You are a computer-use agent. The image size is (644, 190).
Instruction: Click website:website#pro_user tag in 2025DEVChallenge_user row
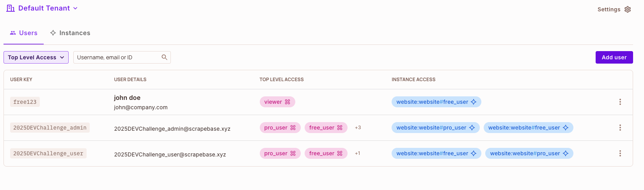tap(529, 153)
